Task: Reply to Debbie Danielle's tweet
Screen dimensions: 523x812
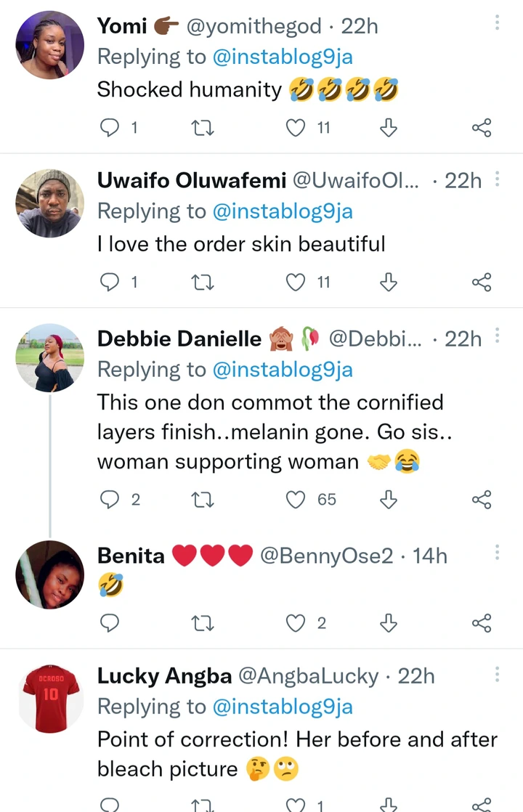Action: [x=108, y=500]
